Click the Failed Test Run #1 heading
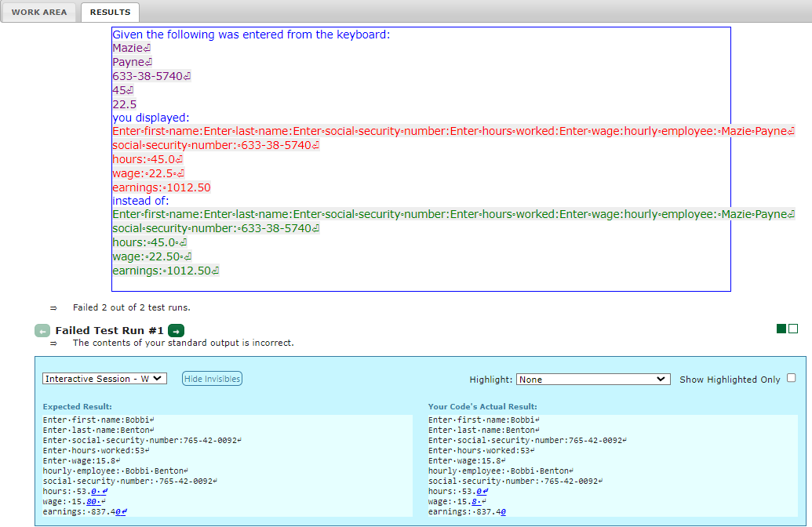Viewport: 812px width, 527px height. (111, 330)
